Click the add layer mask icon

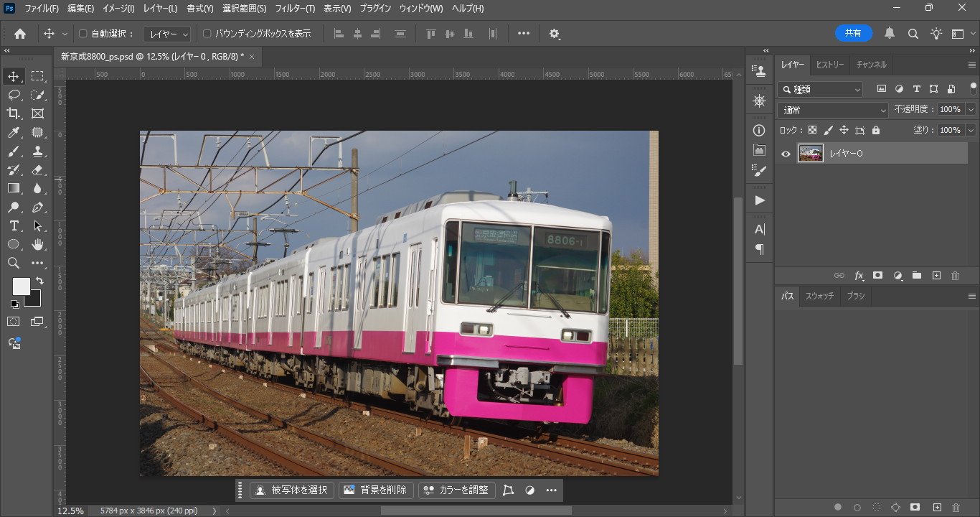pyautogui.click(x=877, y=276)
